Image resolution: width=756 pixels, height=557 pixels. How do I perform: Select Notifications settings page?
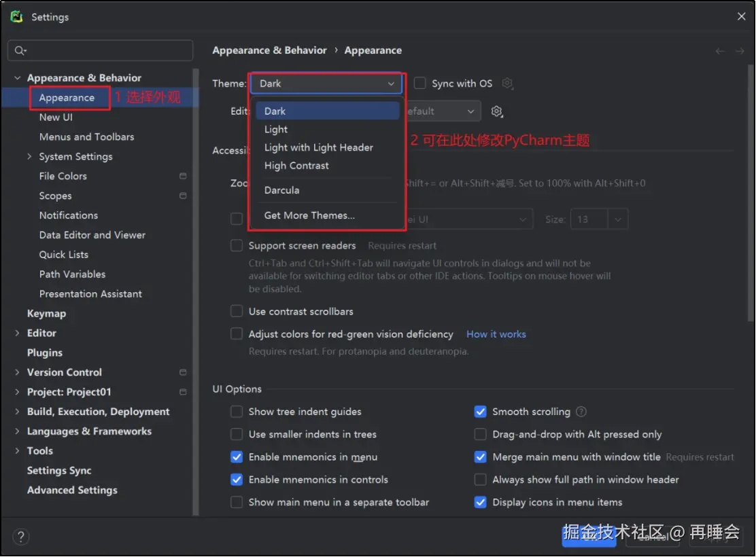click(x=69, y=215)
